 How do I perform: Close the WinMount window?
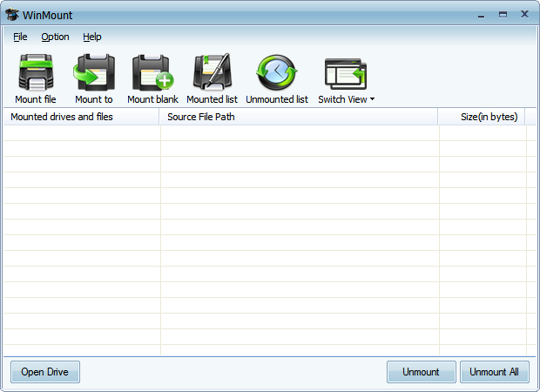coord(524,14)
